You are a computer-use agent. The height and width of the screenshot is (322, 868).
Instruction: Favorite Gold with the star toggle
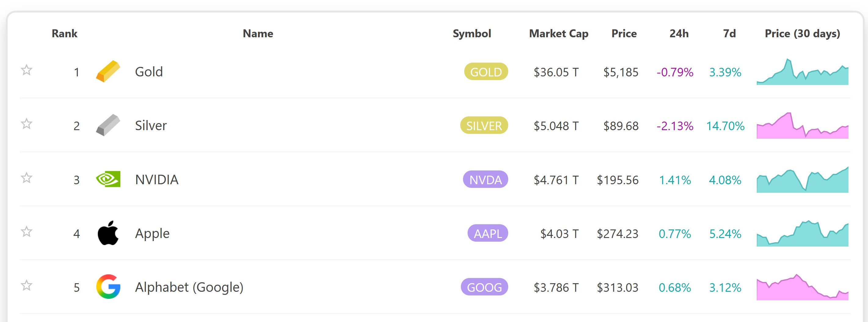tap(27, 70)
